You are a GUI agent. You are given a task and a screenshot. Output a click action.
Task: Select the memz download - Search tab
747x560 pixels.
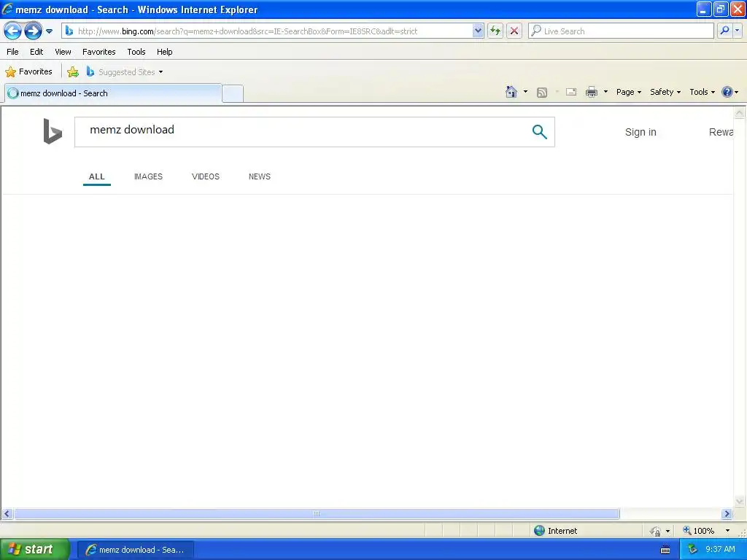click(113, 93)
